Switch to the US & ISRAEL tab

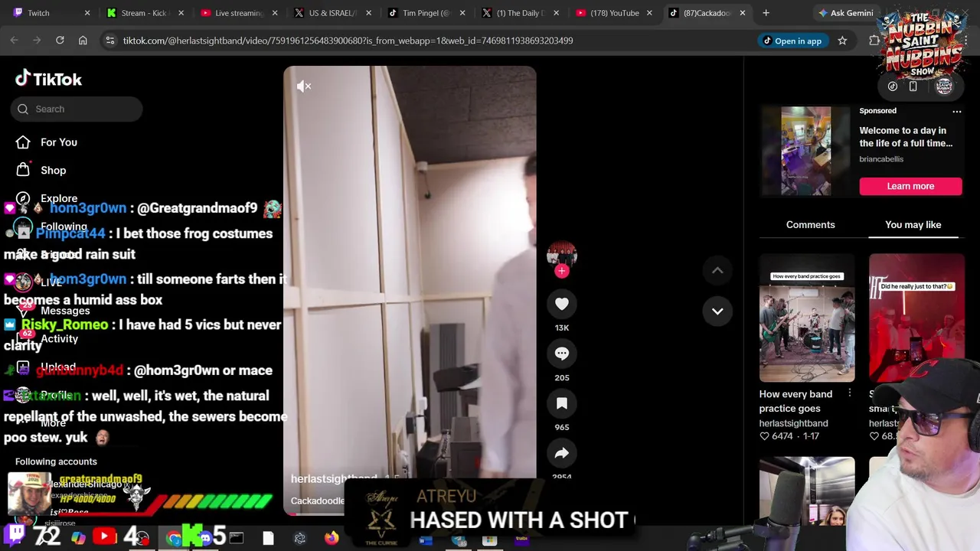coord(333,13)
